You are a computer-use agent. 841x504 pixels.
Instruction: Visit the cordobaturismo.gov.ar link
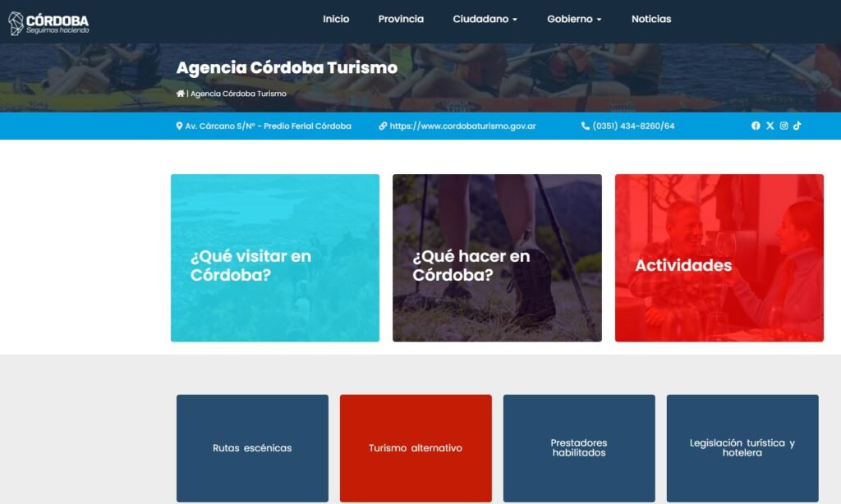pos(457,126)
